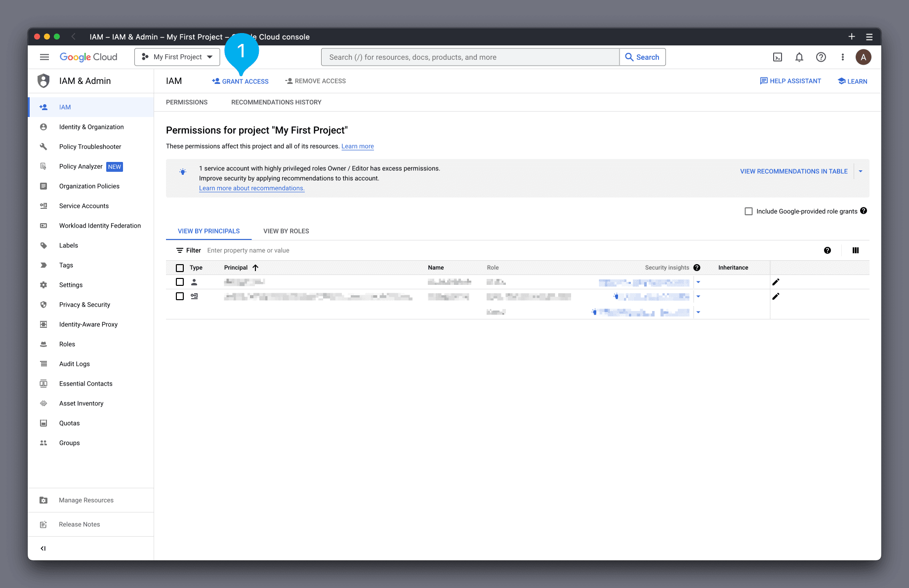Expand first row security insights dropdown arrow
Screen dimensions: 909x588
coord(698,282)
